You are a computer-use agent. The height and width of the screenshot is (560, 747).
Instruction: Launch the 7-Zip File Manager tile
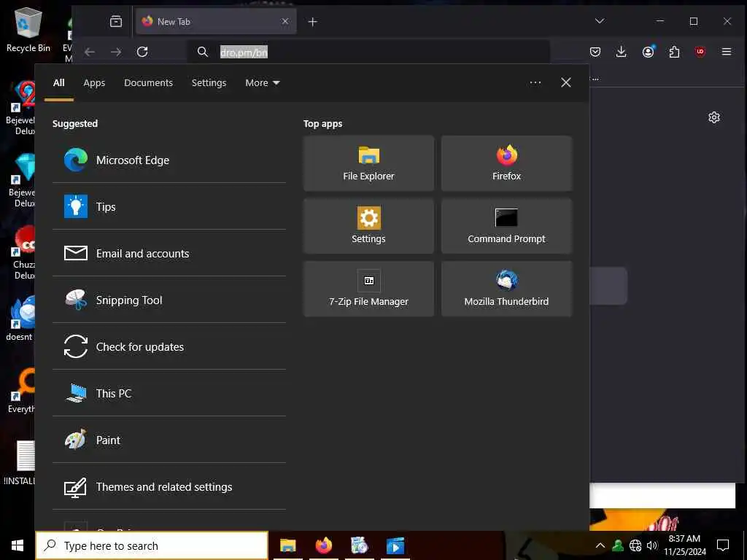[x=368, y=289]
